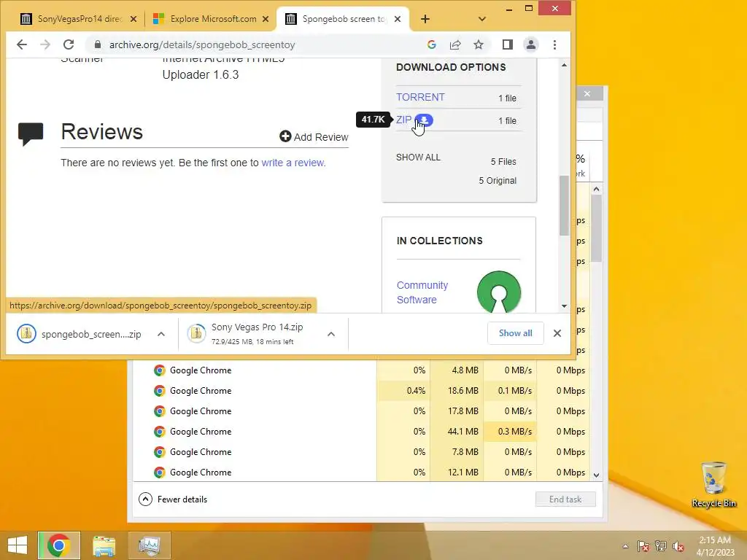Collapse Task Manager with Fewer details
The height and width of the screenshot is (560, 747).
point(173,499)
